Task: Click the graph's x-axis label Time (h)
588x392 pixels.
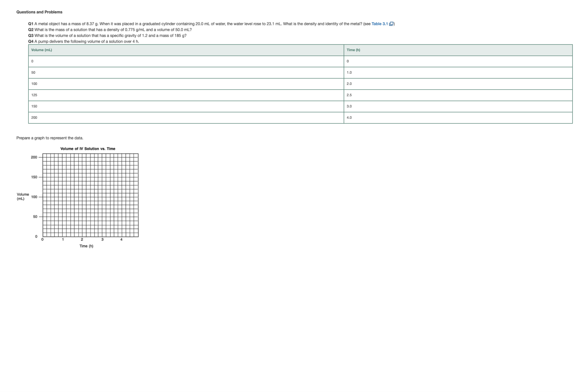Action: click(86, 246)
